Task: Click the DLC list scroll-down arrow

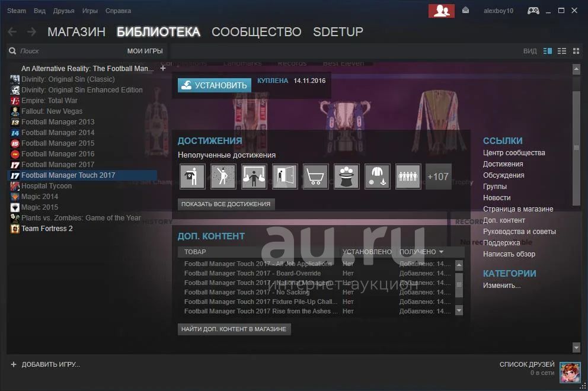Action: tap(459, 310)
